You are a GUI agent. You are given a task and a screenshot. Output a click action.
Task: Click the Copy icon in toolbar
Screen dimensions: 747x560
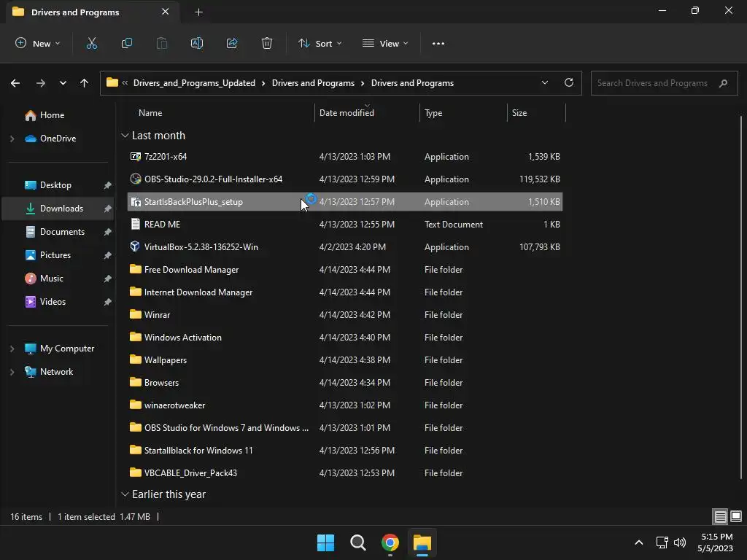pyautogui.click(x=127, y=43)
